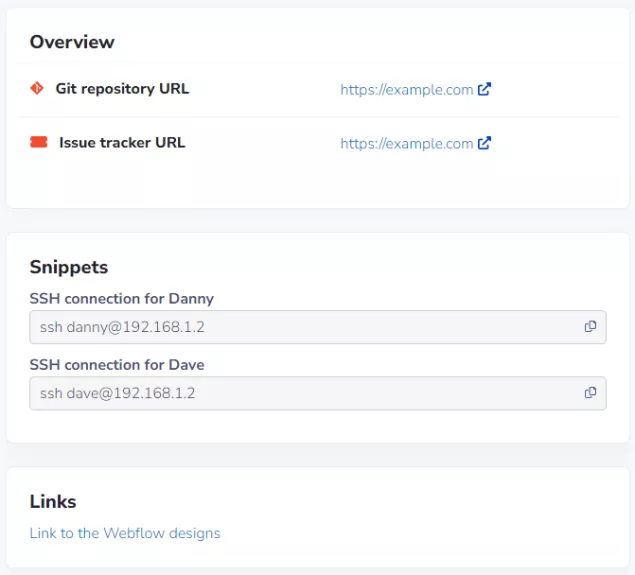The width and height of the screenshot is (635, 575).
Task: Click blank area right of Webflow link
Action: [420, 533]
